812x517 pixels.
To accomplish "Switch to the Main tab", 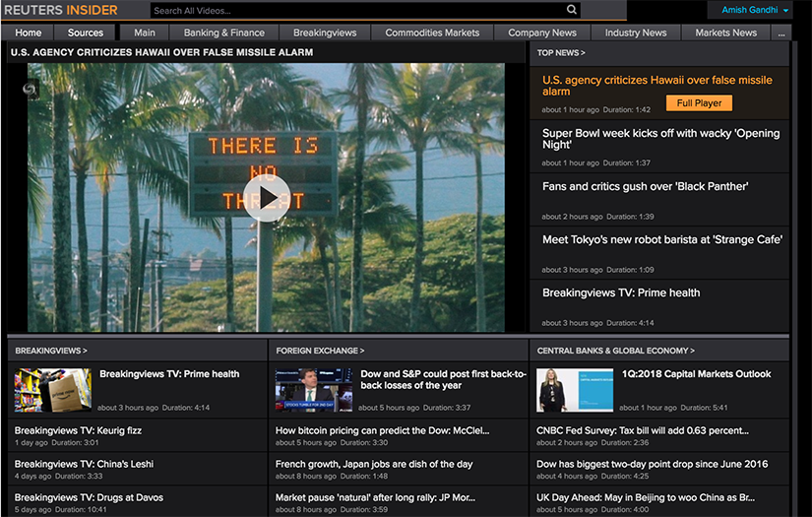I will coord(145,32).
